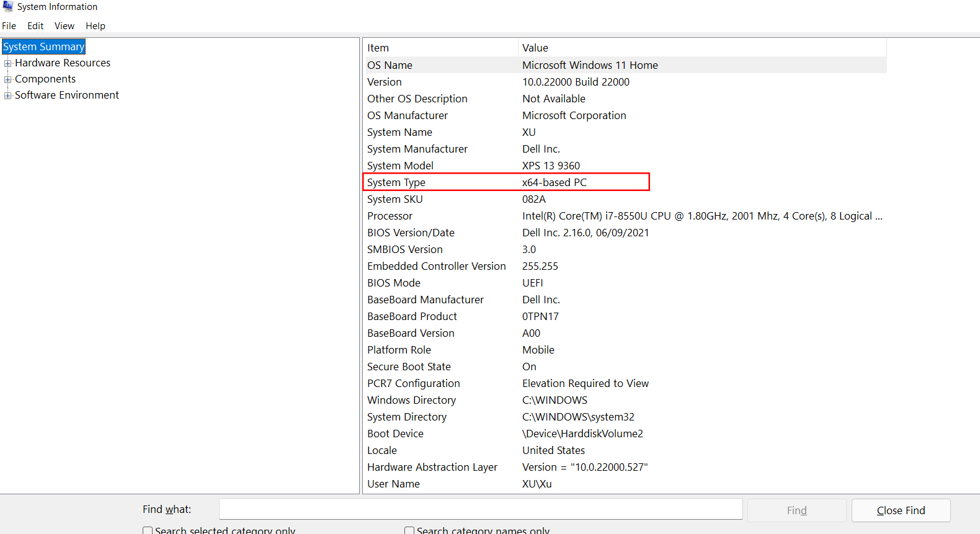Enable Search category names only checkbox
The width and height of the screenshot is (980, 534).
[x=409, y=531]
